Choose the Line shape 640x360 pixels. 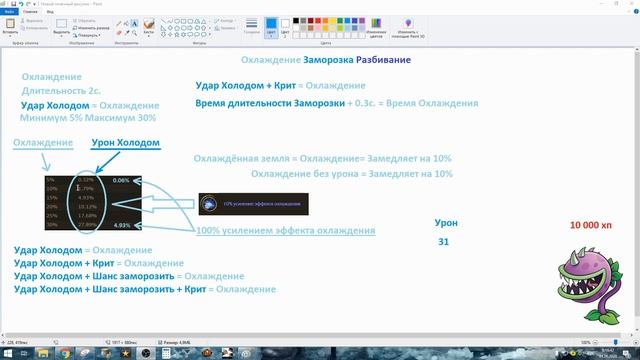[163, 20]
